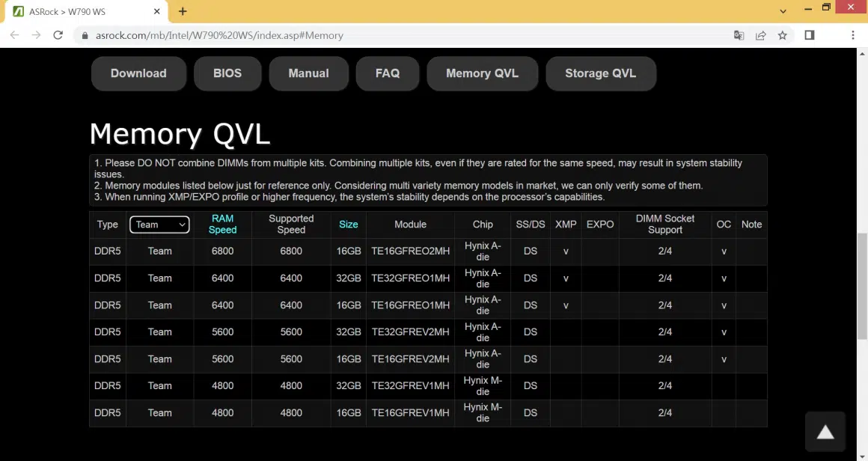Open the Download section
Screen dimensions: 868x461
click(138, 73)
